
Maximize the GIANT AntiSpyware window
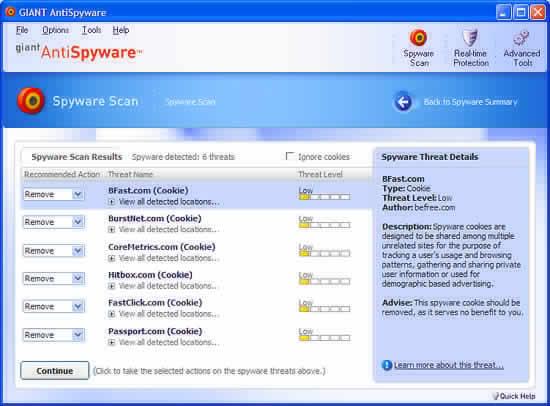521,12
